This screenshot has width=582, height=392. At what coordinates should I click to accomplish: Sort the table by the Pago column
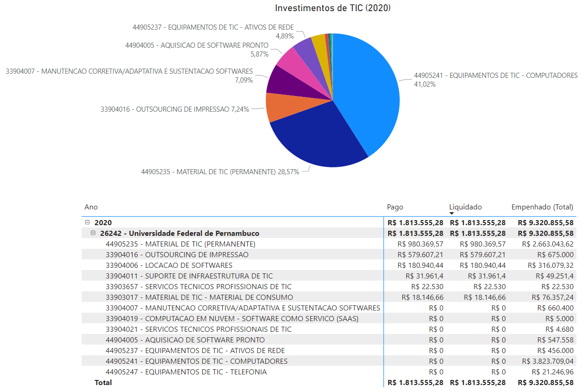point(395,207)
